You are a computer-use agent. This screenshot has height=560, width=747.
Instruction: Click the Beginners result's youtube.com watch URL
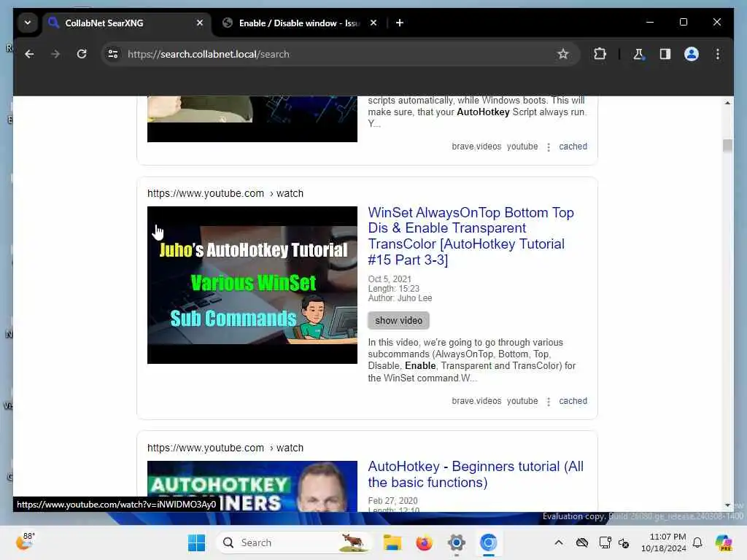pos(225,448)
